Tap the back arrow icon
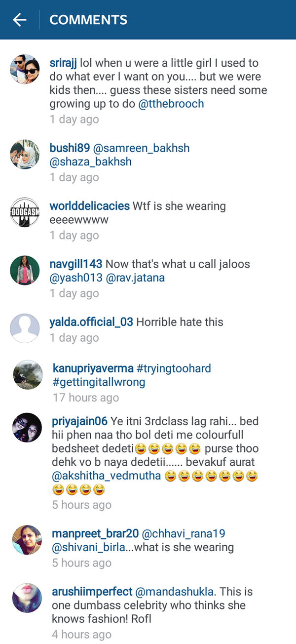Screen dimensions: 296x644 tap(20, 20)
